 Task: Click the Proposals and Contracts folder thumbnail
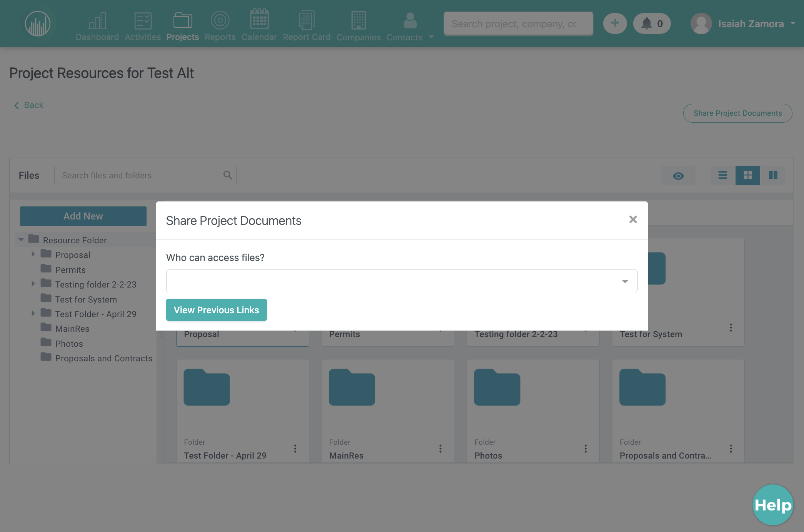(x=642, y=387)
